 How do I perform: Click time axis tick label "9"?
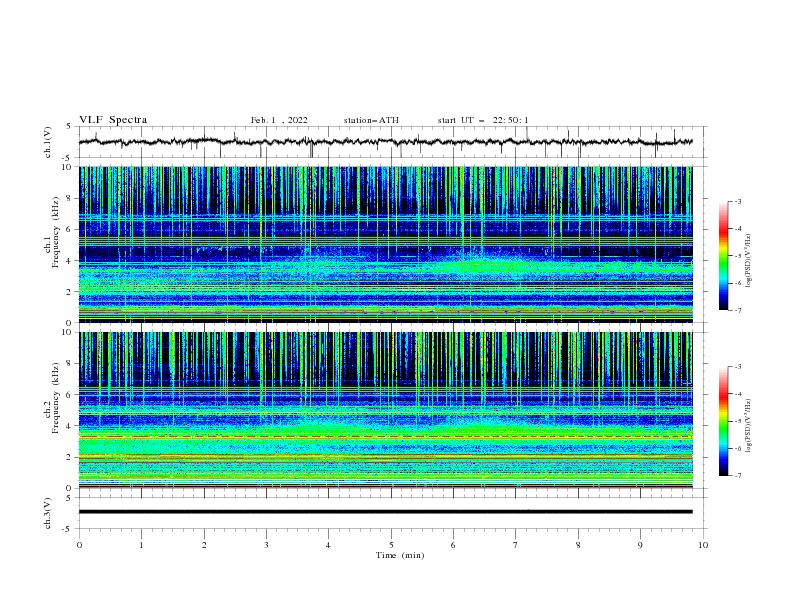(x=640, y=545)
